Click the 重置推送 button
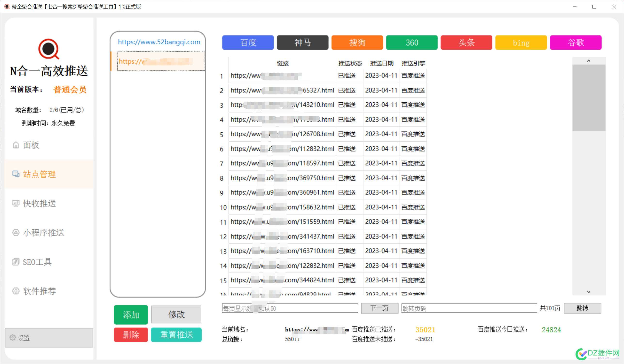 tap(176, 335)
